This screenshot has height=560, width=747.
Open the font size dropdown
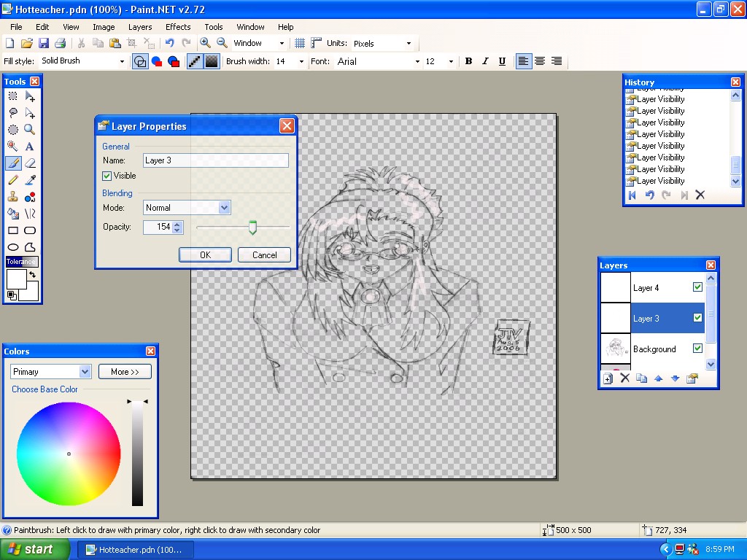pyautogui.click(x=451, y=61)
